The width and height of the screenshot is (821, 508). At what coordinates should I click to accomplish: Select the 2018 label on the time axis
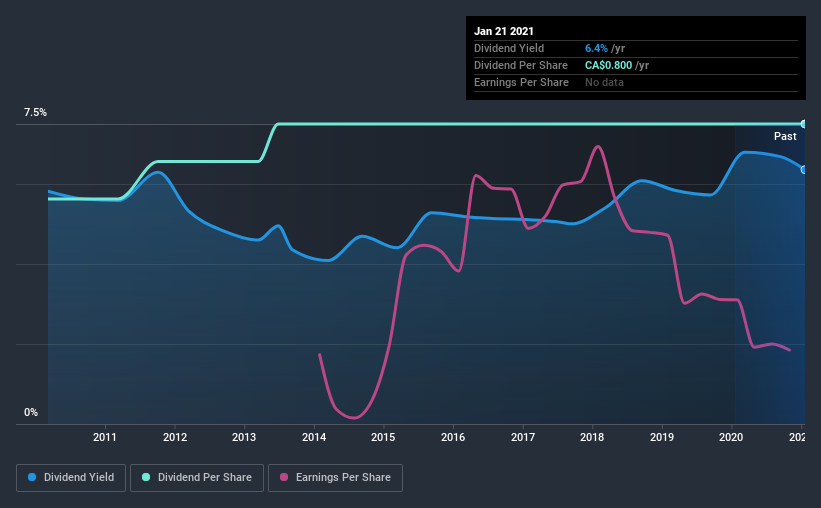coord(592,437)
